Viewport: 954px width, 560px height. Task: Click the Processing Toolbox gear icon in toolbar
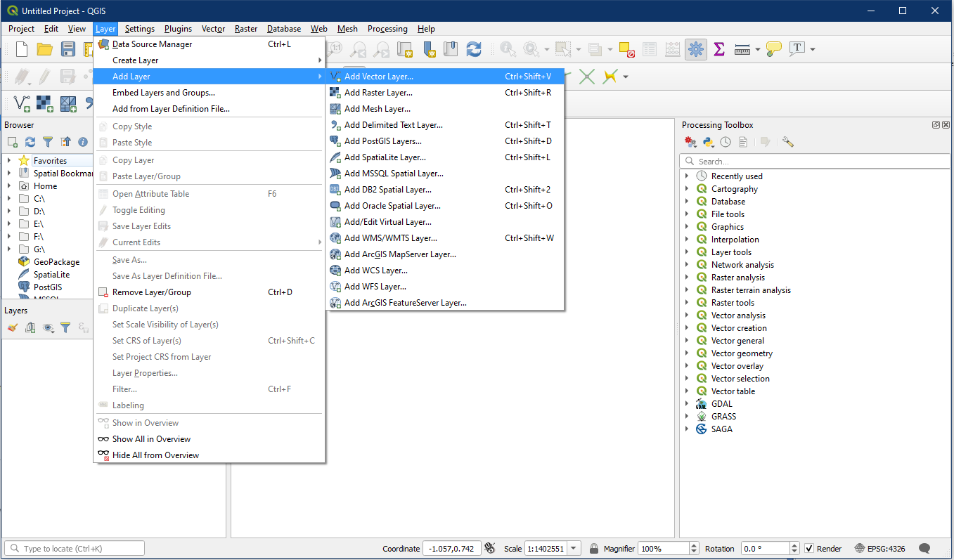695,49
